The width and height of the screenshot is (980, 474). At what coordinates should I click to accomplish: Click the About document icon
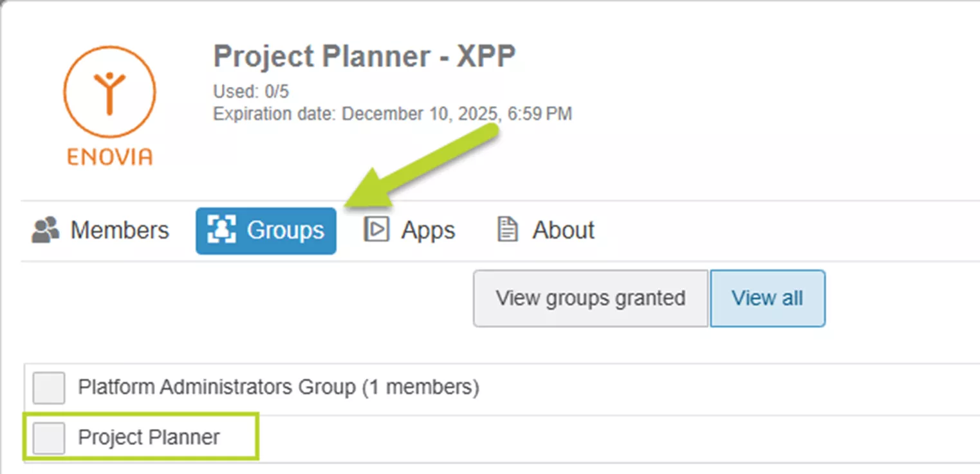click(x=507, y=230)
